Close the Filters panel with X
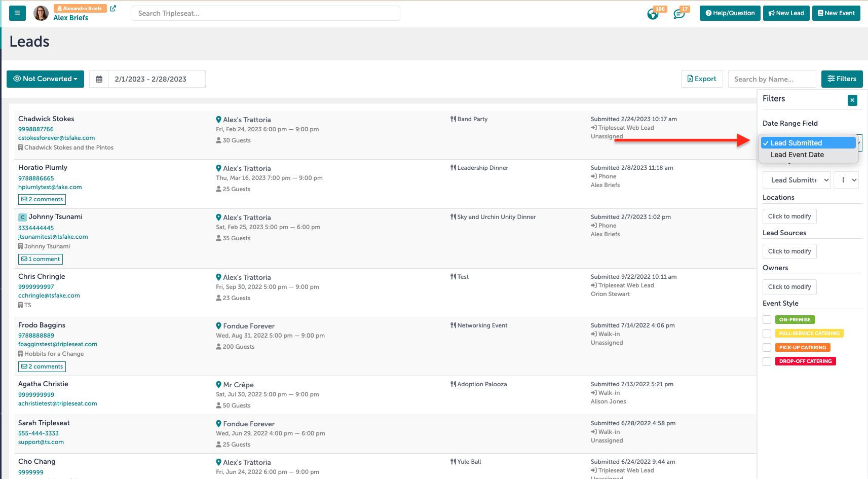 [852, 100]
